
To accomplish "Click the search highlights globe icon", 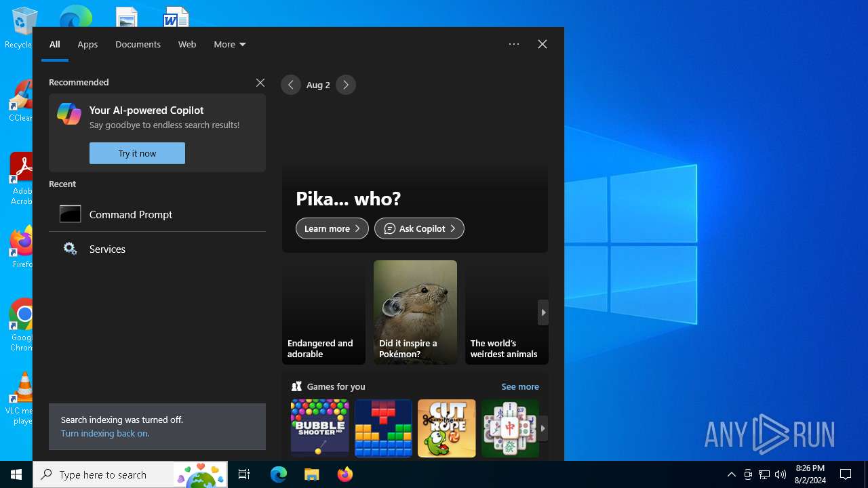I will point(201,474).
